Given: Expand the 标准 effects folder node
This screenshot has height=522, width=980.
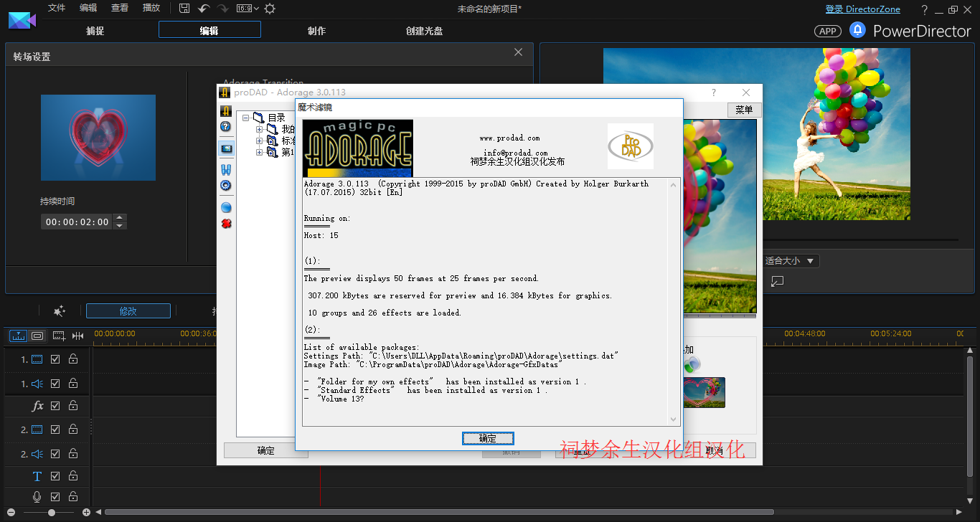Looking at the screenshot, I should click(260, 141).
